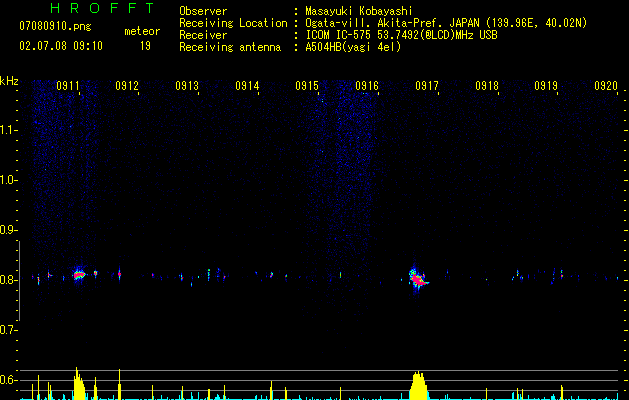Click the 0916 time marker
The width and height of the screenshot is (629, 400).
[x=367, y=86]
